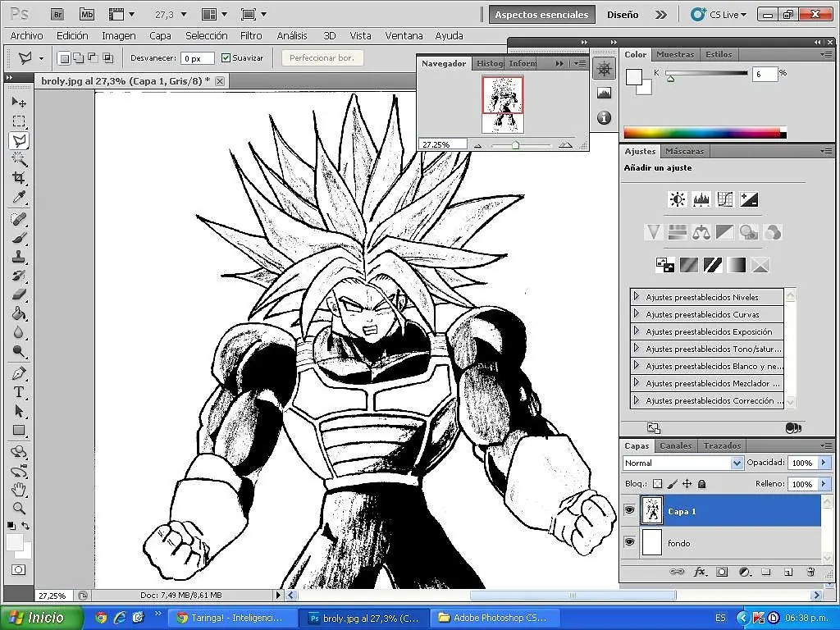Toggle lock transparent pixels
The height and width of the screenshot is (630, 840).
pos(657,484)
